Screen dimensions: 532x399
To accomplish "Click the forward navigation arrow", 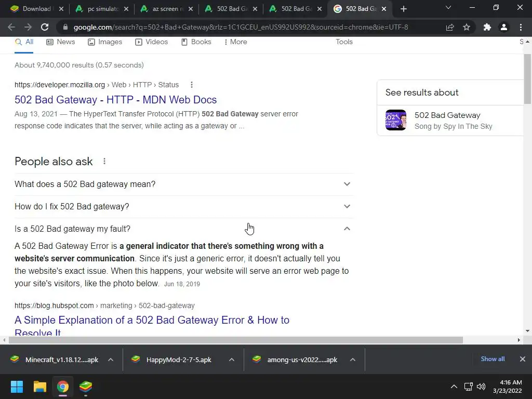I will point(28,27).
